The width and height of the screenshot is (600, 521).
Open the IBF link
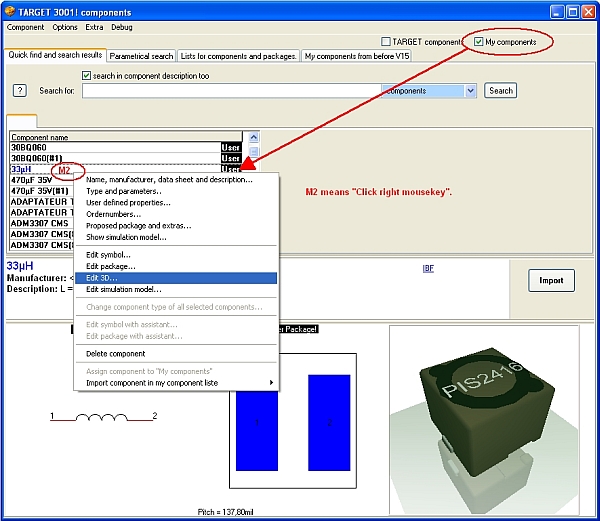click(427, 268)
